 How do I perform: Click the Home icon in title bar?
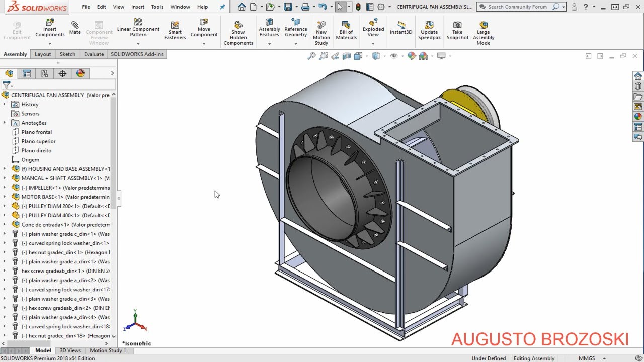242,7
